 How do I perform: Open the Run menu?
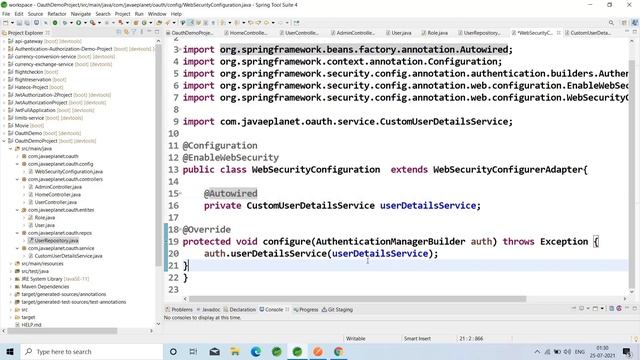point(139,14)
